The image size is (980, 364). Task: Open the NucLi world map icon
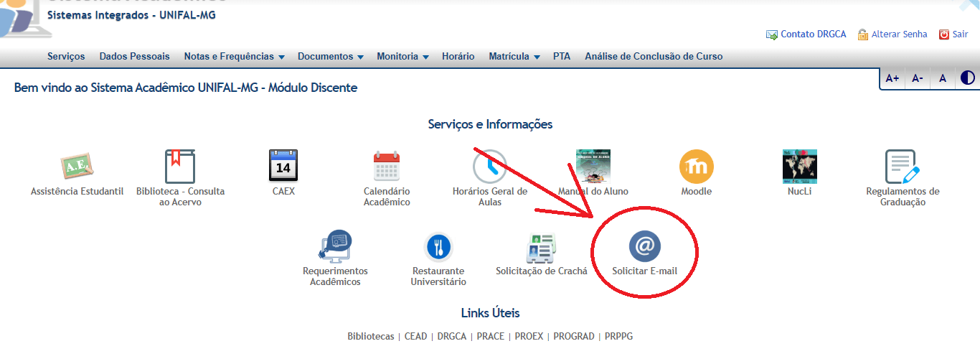(x=799, y=167)
